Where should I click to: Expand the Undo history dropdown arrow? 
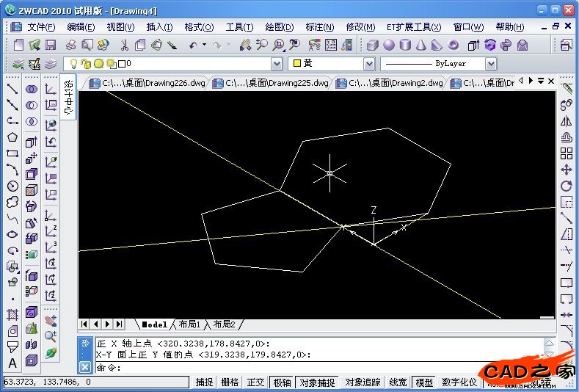click(x=204, y=45)
